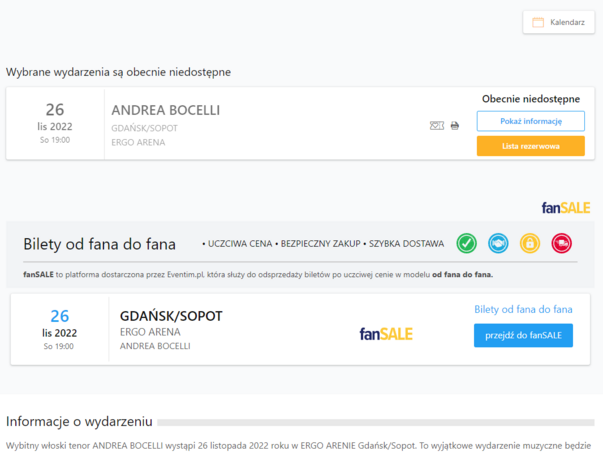Screen dimensions: 603x452
Task: Click the red delivery truck icon
Action: pyautogui.click(x=561, y=243)
